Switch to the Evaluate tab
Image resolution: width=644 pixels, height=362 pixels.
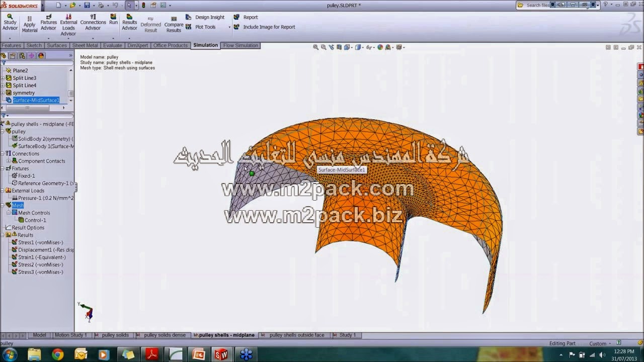pyautogui.click(x=113, y=45)
